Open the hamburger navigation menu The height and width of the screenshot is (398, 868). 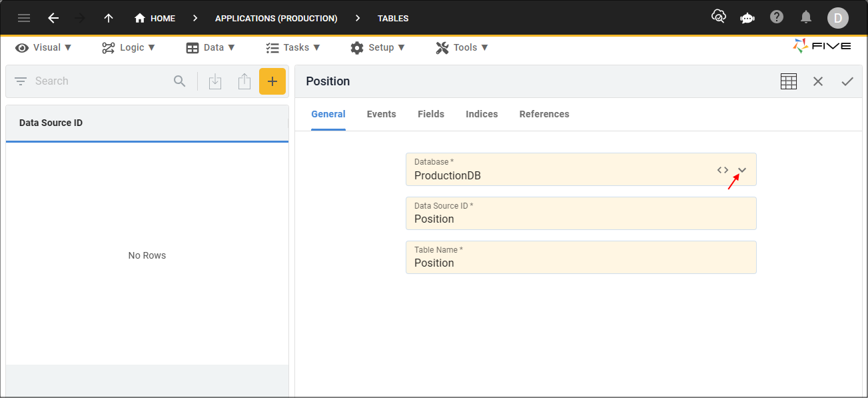[24, 18]
